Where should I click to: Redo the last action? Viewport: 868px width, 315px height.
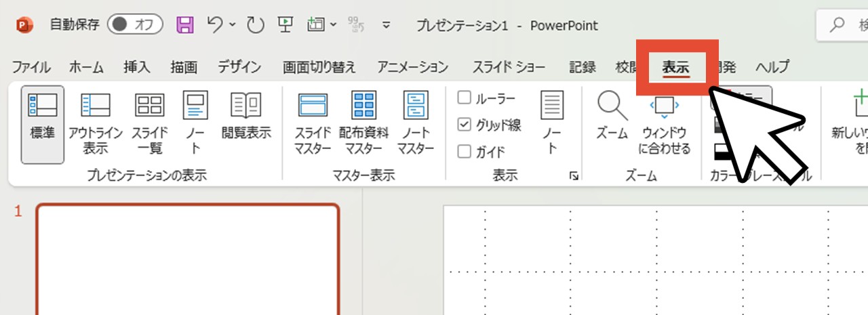pyautogui.click(x=255, y=25)
